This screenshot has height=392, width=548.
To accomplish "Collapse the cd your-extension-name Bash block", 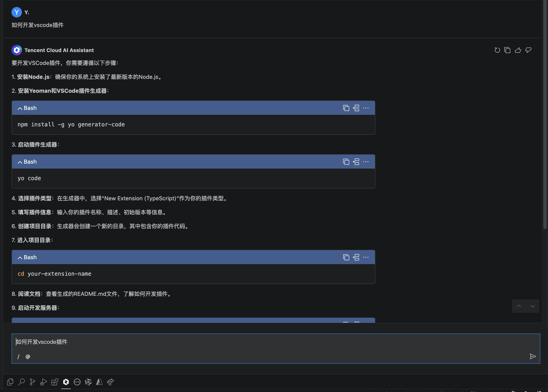I will tap(20, 258).
